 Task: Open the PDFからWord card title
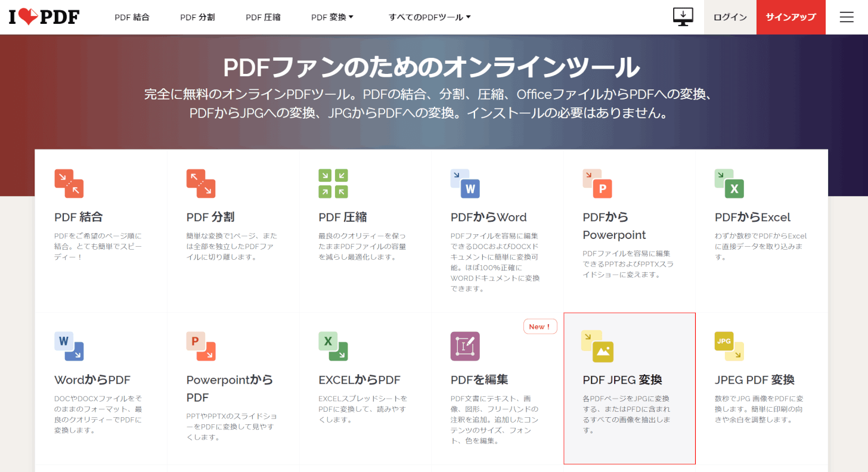(489, 217)
